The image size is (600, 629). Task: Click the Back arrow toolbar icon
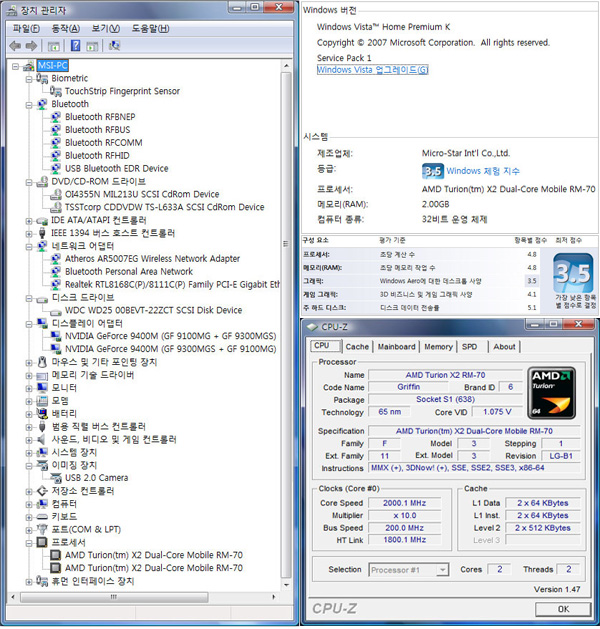tap(15, 46)
